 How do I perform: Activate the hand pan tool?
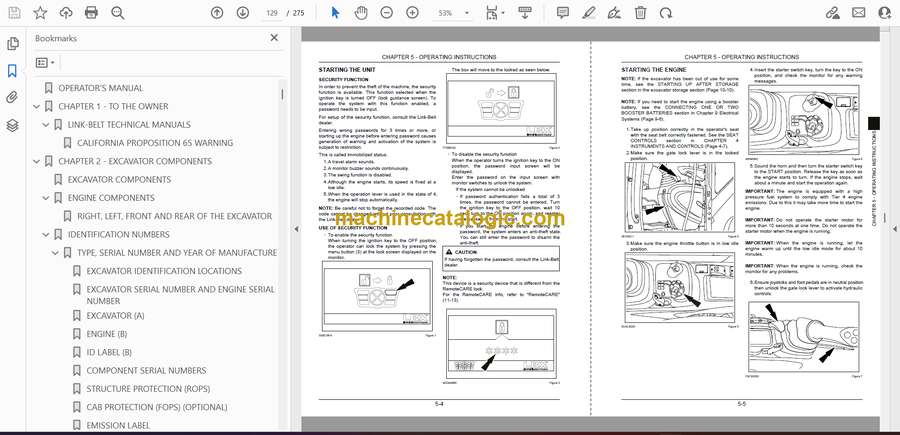[361, 13]
